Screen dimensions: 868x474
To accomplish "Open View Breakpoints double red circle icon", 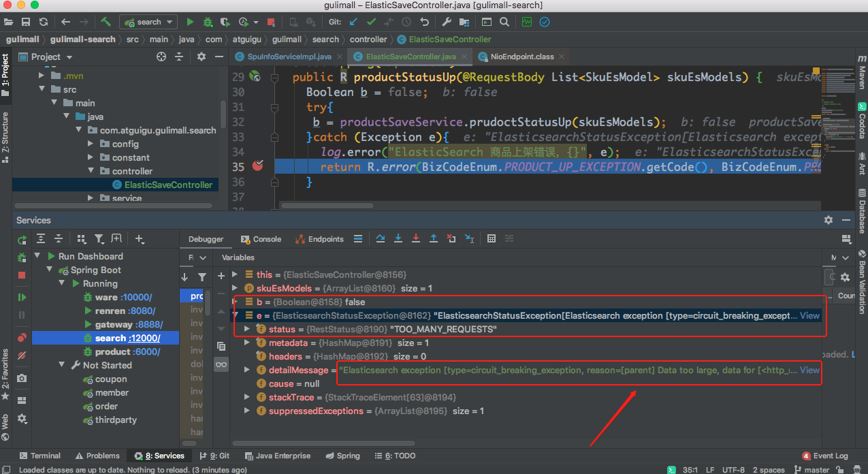I will [22, 338].
